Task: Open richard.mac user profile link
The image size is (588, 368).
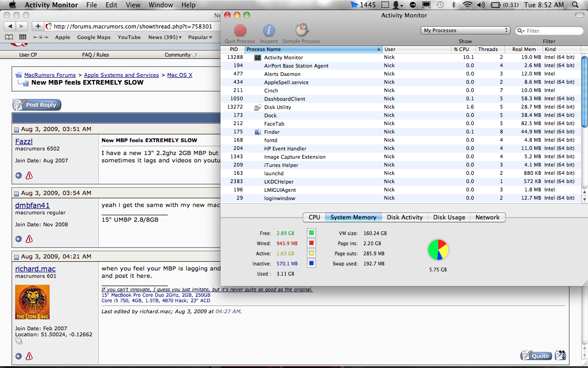Action: [x=35, y=269]
